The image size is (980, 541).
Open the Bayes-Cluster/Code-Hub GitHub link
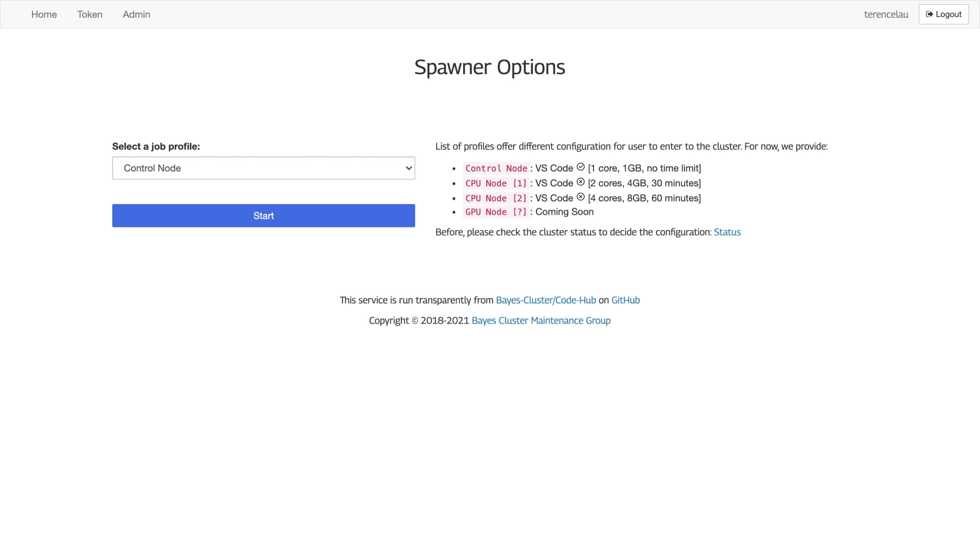tap(546, 300)
